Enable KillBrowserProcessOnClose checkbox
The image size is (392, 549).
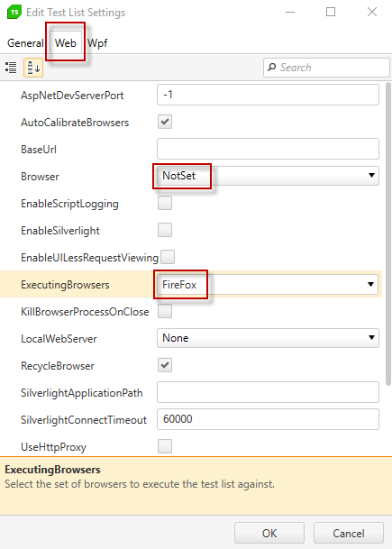click(x=165, y=311)
